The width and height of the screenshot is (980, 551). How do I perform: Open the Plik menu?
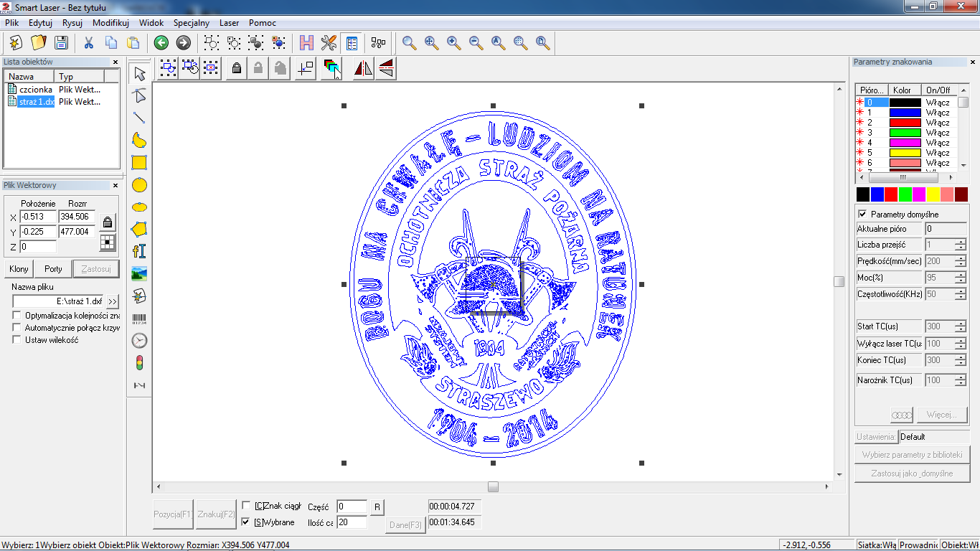point(11,23)
